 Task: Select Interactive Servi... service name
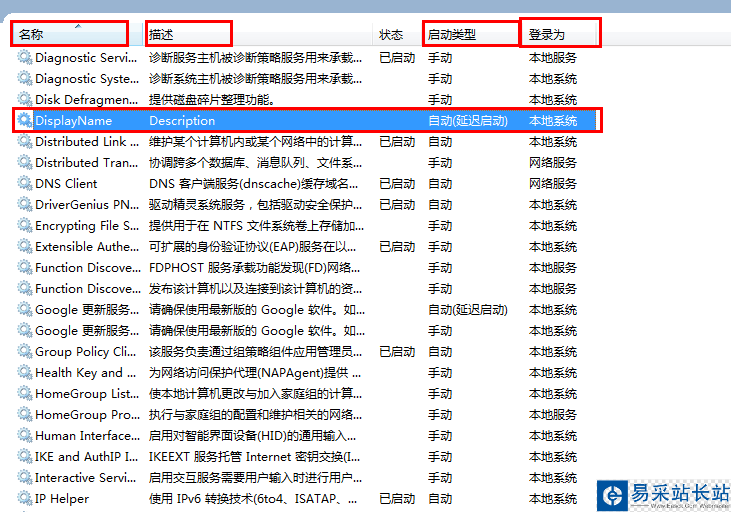(x=86, y=477)
